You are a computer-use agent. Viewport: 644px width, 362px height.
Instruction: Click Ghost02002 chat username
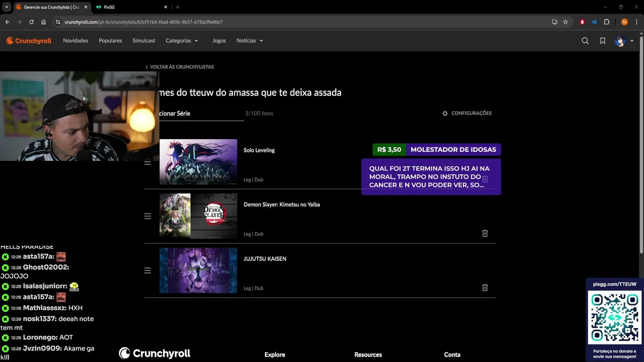coord(46,267)
